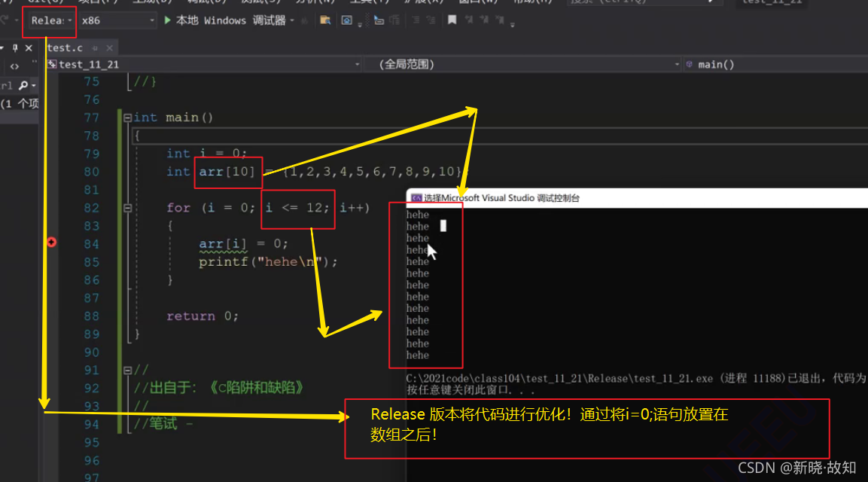Open the main() member dropdown
868x482 pixels.
pos(776,64)
